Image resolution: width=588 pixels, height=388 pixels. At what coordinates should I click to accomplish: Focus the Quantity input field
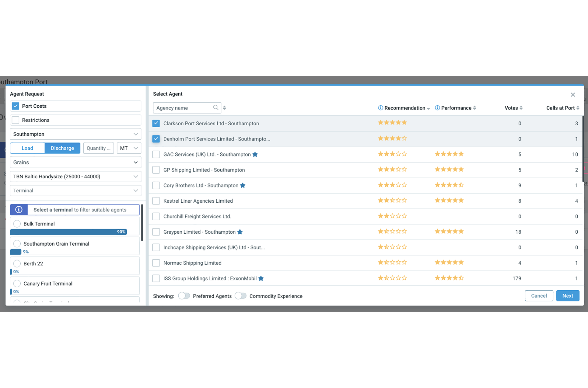pyautogui.click(x=99, y=148)
